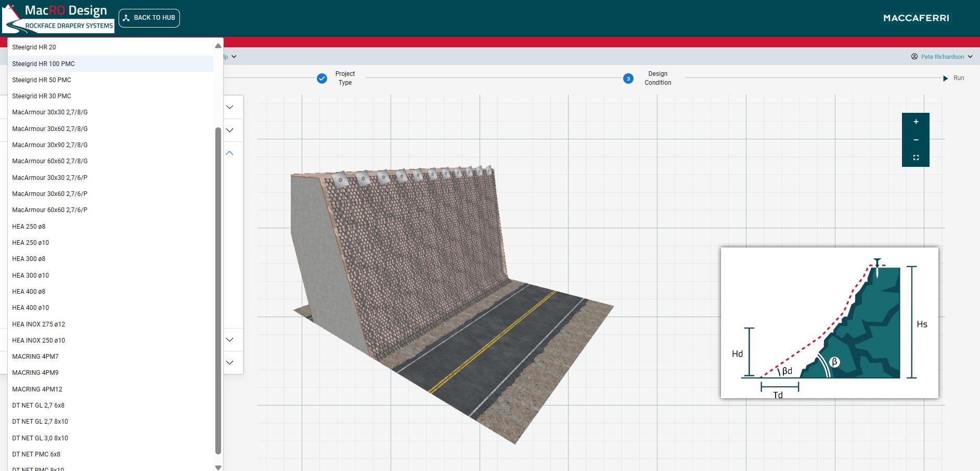This screenshot has width=980, height=471.
Task: Click the MacRO Design logo
Action: pyautogui.click(x=58, y=18)
